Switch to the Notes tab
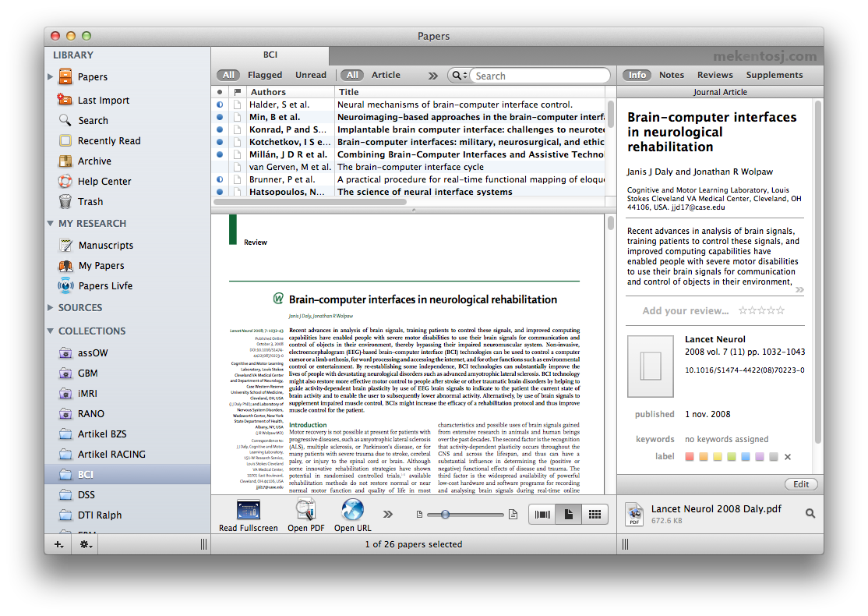The image size is (868, 616). 671,75
